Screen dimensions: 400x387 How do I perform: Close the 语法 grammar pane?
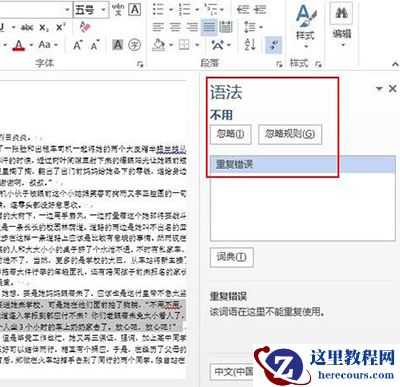tap(393, 88)
